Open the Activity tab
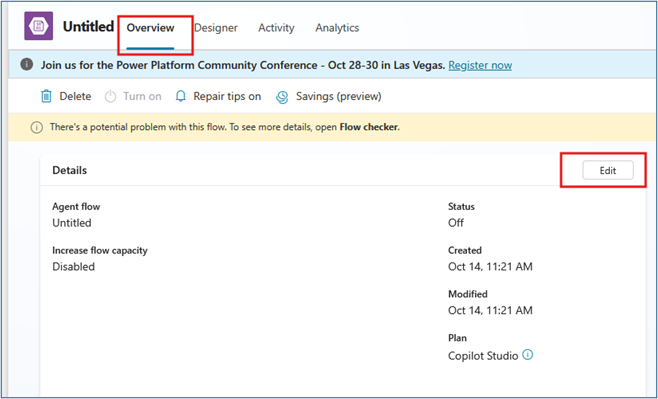Screen dimensions: 658x399 tap(276, 28)
